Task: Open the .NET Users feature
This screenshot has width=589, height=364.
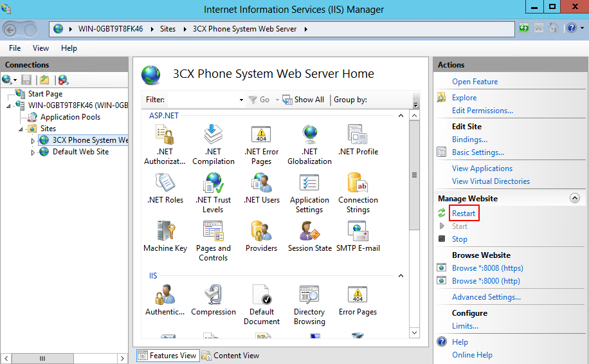Action: [x=262, y=188]
